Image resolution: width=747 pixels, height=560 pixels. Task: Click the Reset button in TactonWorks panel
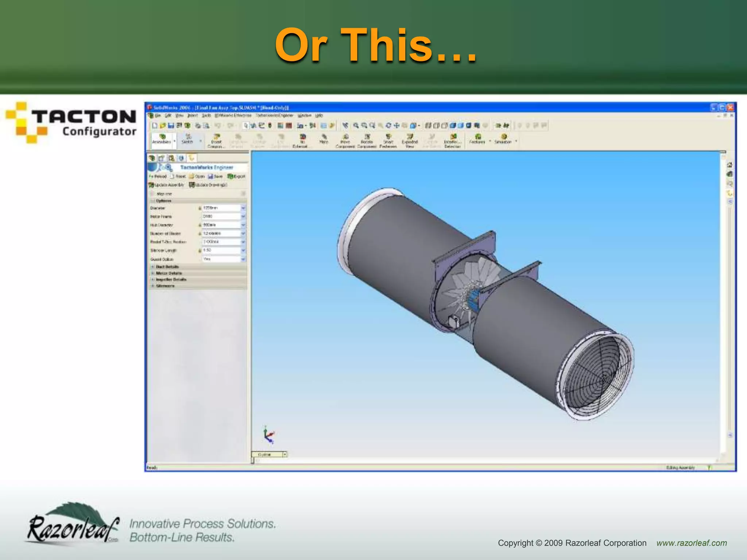[178, 176]
